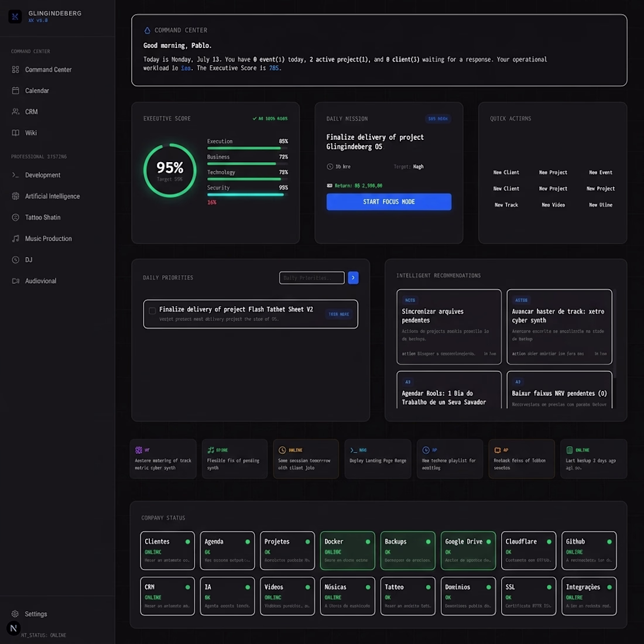Click the purple icon on Aostere matering card
The image size is (644, 644).
[x=139, y=450]
